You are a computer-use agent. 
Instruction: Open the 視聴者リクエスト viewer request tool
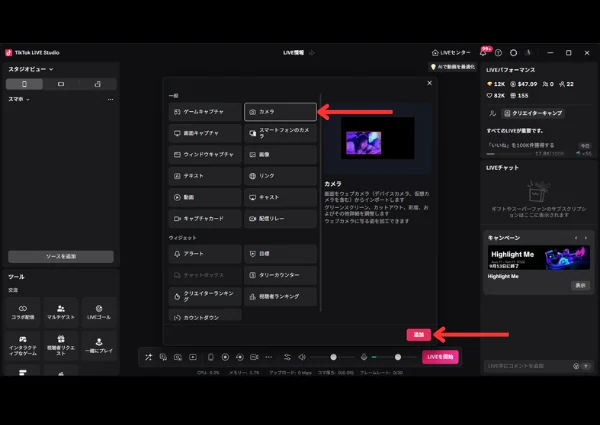coord(61,346)
